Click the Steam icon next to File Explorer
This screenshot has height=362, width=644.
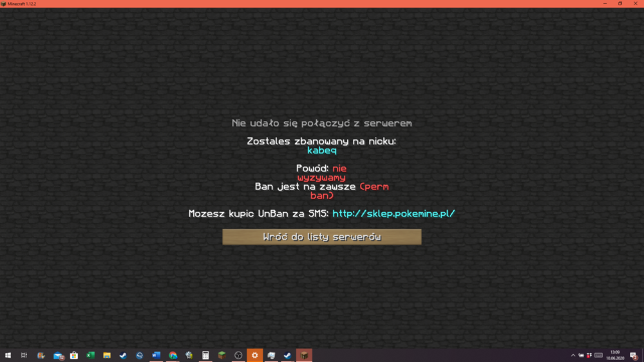coord(123,355)
